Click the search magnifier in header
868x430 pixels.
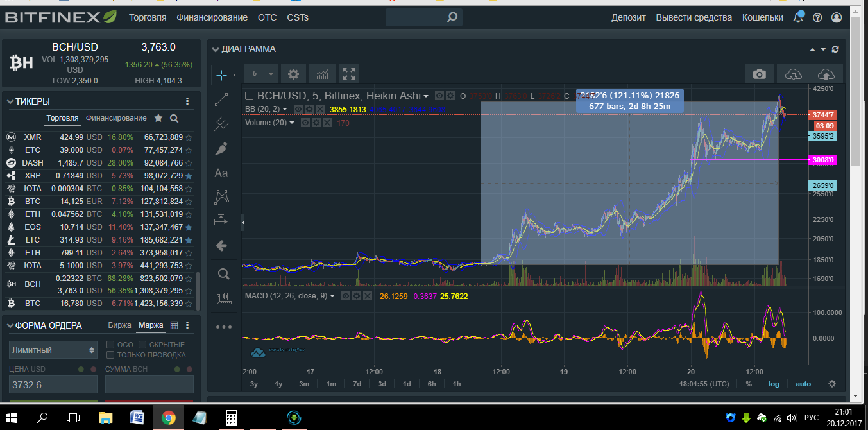click(452, 17)
